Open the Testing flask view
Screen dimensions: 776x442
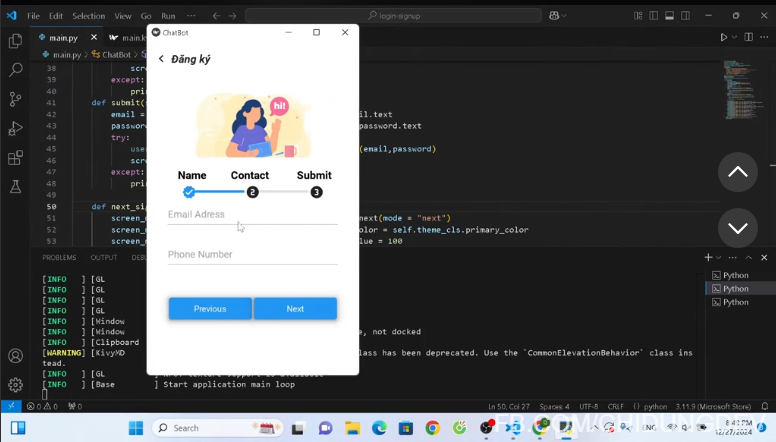coord(15,187)
